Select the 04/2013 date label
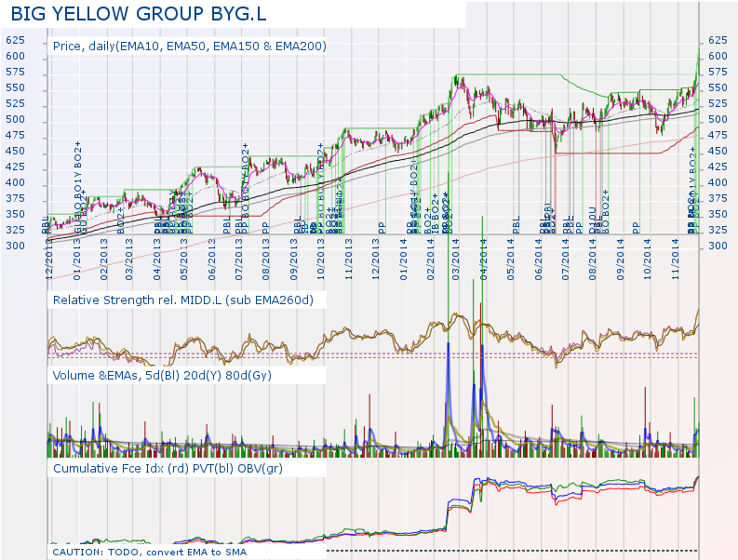 pos(157,260)
